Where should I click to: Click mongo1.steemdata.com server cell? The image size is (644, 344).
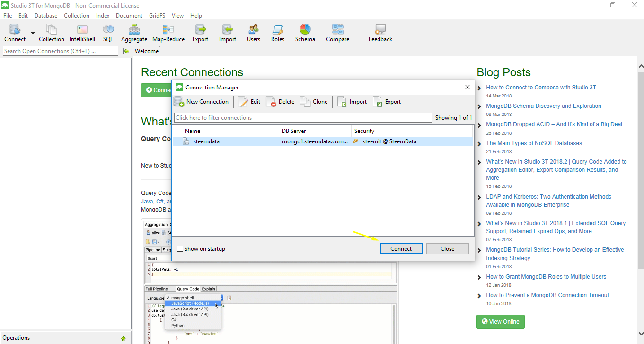(315, 141)
